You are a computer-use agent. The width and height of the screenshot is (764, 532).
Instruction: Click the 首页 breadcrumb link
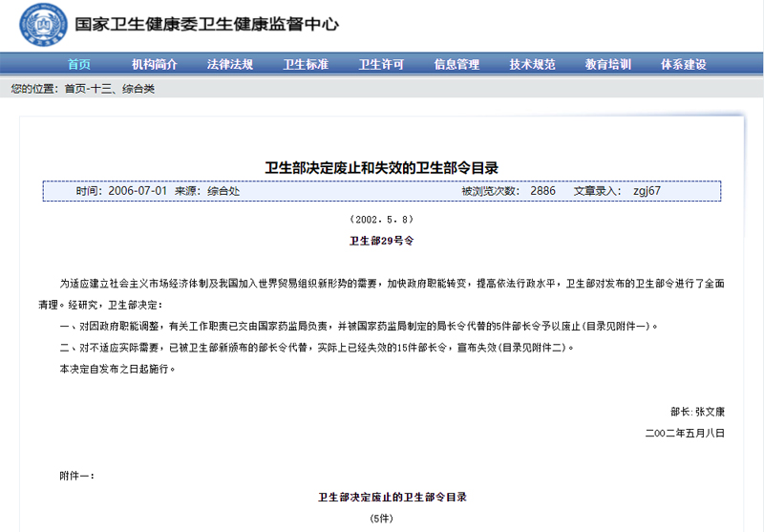coord(74,89)
